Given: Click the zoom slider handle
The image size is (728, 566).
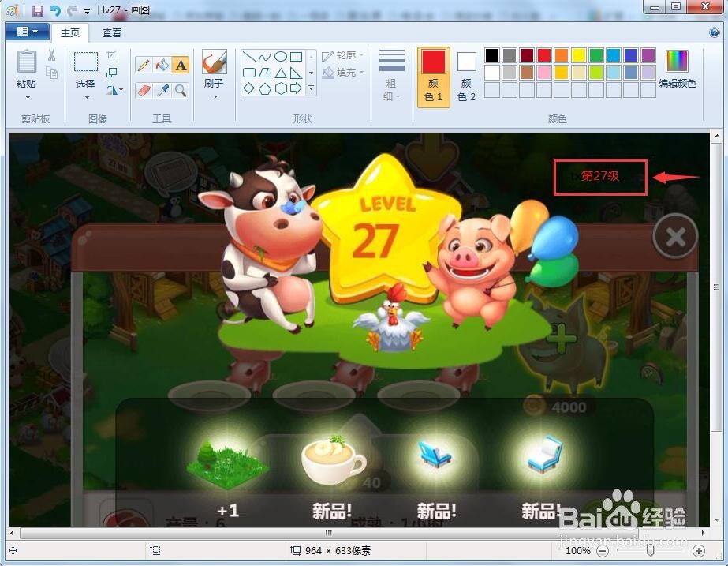Looking at the screenshot, I should point(650,551).
